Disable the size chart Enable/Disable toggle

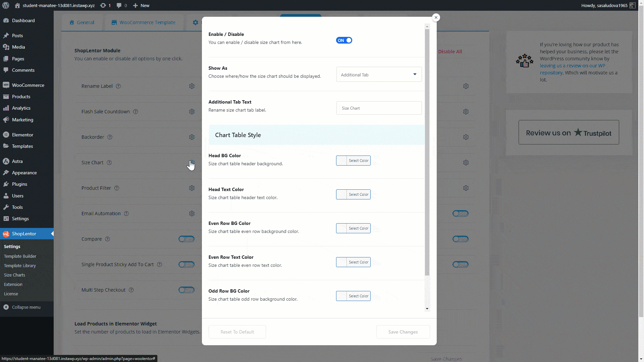coord(344,40)
